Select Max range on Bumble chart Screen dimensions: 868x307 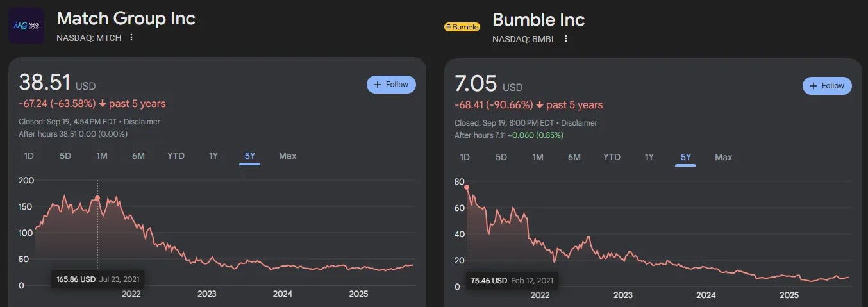coord(724,157)
